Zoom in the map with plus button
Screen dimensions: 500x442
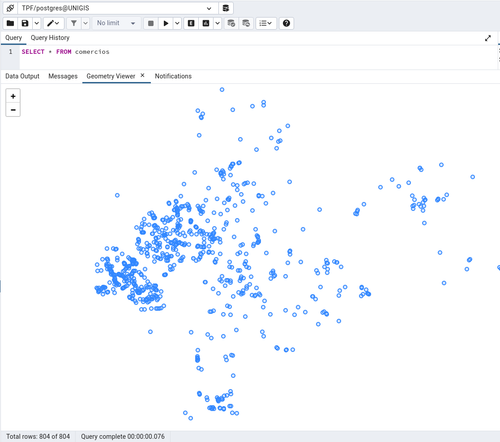13,96
